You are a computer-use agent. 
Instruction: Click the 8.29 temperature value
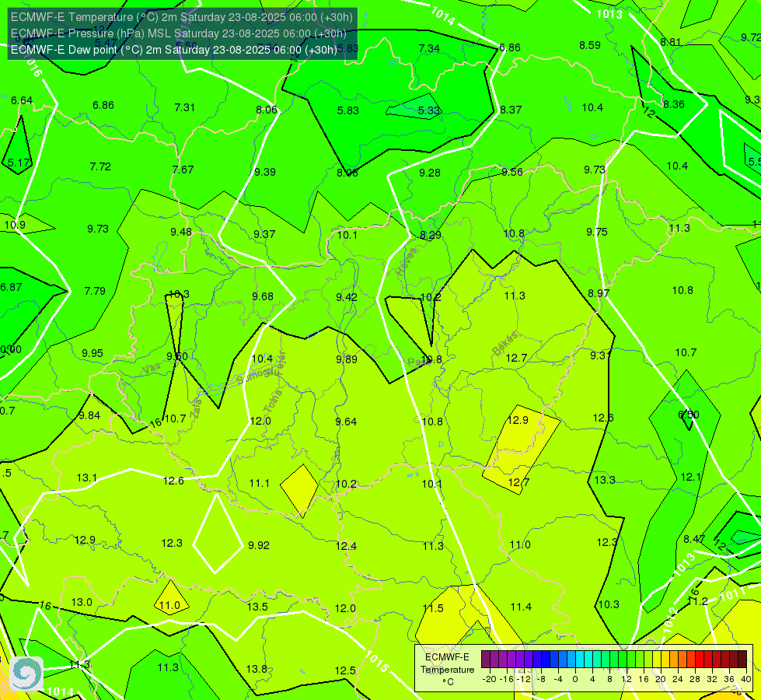pos(431,235)
